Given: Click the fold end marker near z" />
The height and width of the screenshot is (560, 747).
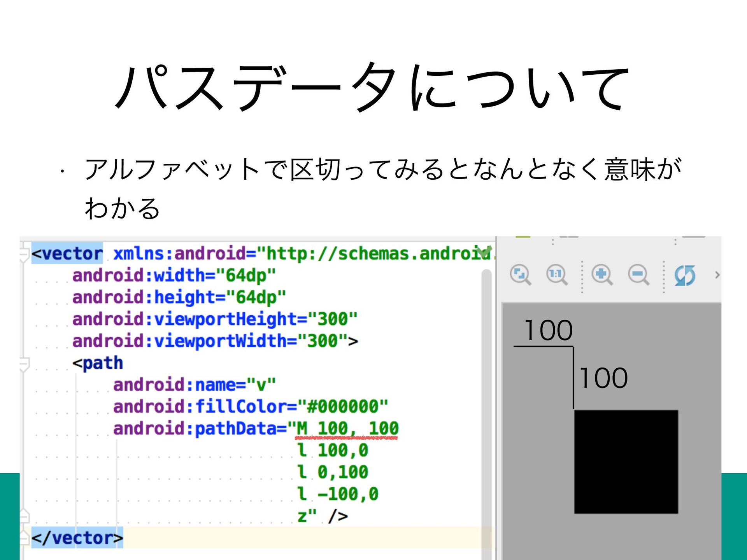Looking at the screenshot, I should point(24,516).
